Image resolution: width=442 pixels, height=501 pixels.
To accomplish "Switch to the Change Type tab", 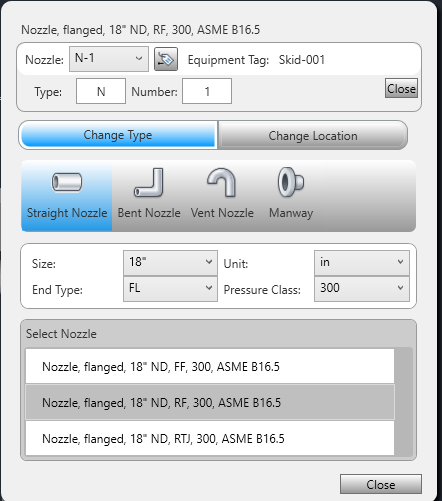I will click(118, 135).
